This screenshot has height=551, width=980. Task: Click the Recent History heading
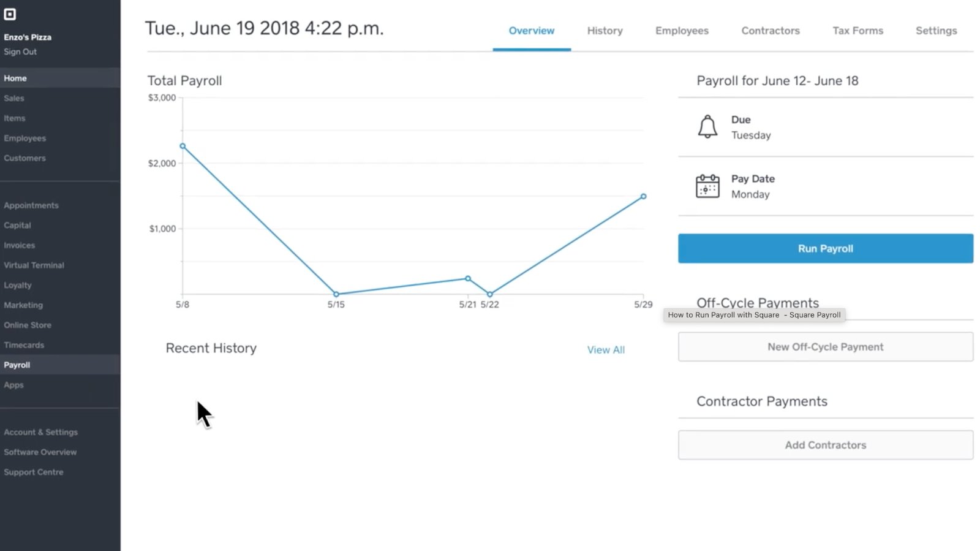[x=211, y=348]
